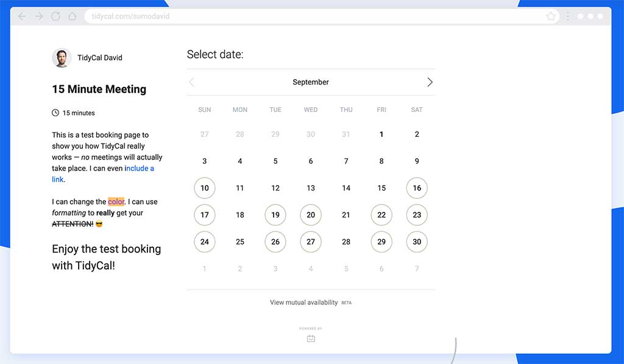
Task: Click the highlighted word 'color'
Action: (x=116, y=202)
